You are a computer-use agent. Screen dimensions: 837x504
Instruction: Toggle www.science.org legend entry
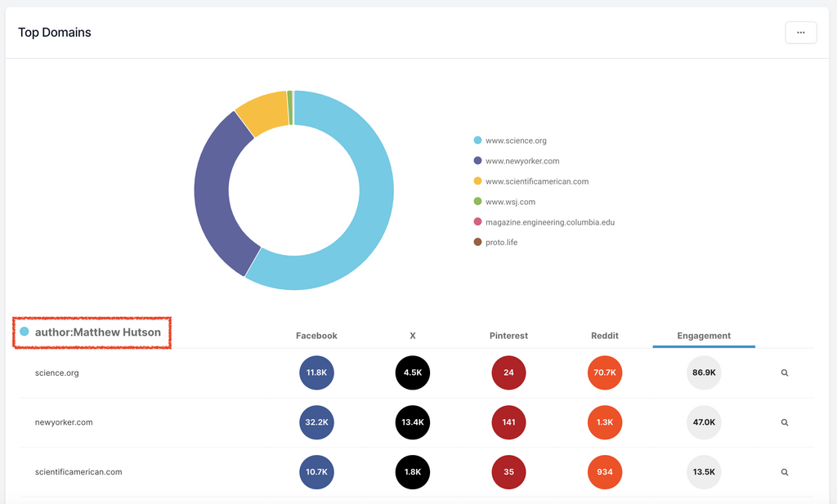[515, 140]
